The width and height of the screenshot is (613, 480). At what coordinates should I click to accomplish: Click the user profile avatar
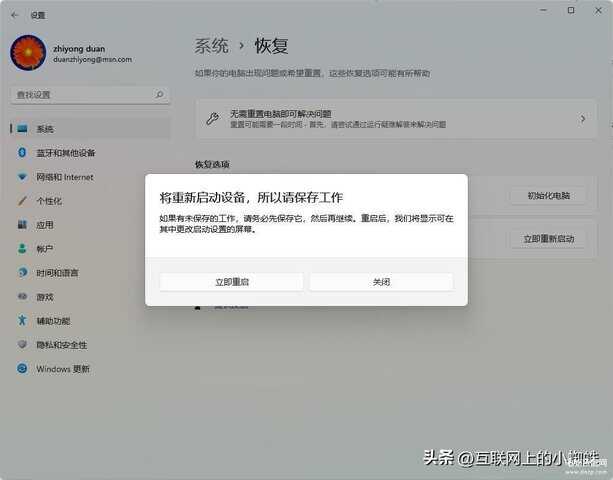[x=28, y=53]
